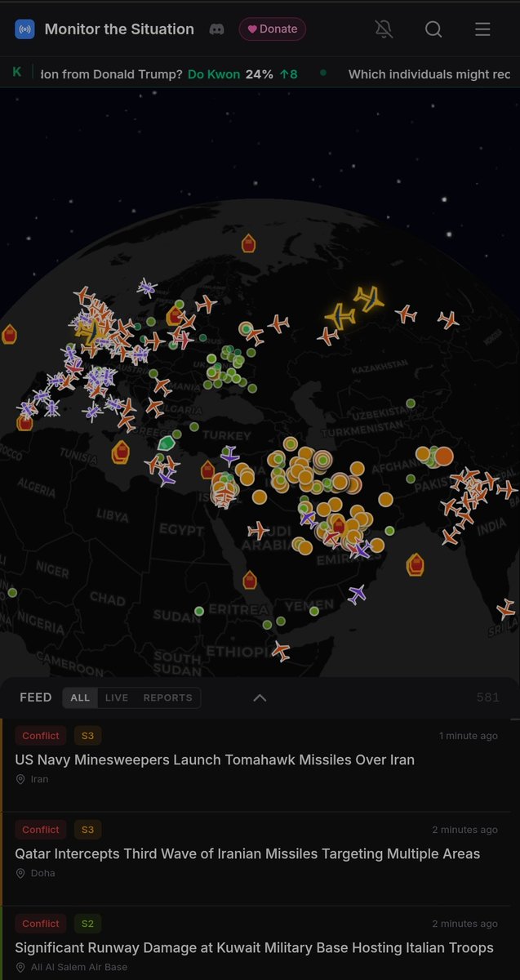Select the orange plane over Scandinavia
This screenshot has width=520, height=980.
coord(206,305)
